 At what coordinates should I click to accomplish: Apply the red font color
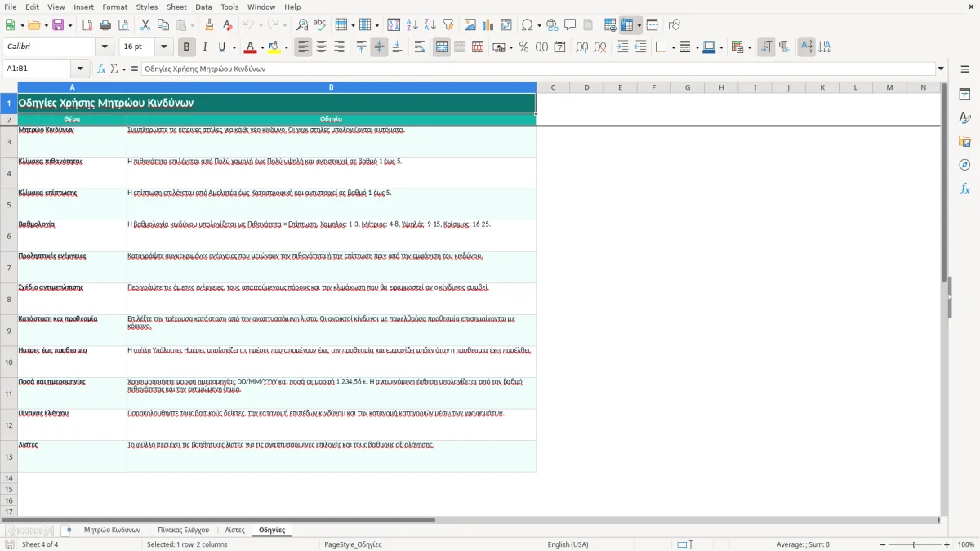tap(250, 47)
